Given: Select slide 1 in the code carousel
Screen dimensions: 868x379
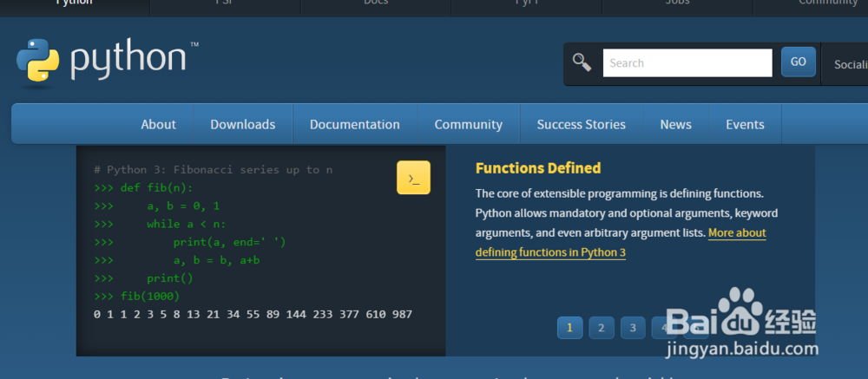Looking at the screenshot, I should 569,328.
